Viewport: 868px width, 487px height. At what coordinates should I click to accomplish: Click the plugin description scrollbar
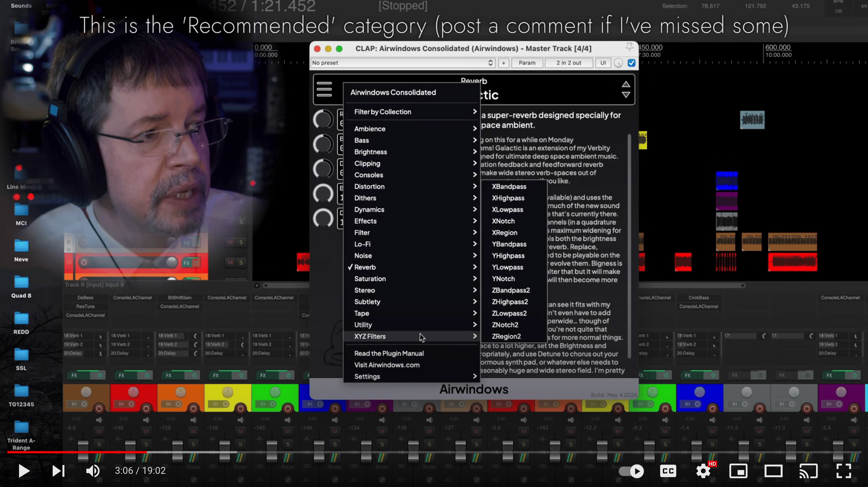pyautogui.click(x=629, y=246)
